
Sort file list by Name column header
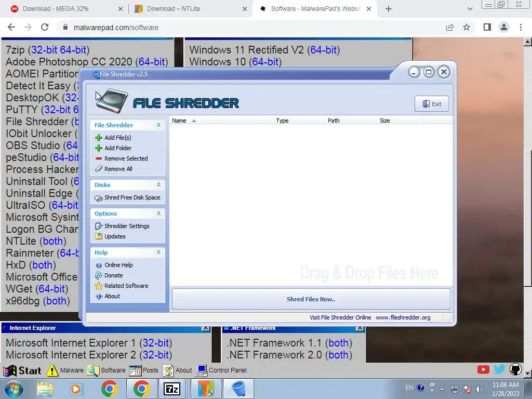[221, 121]
